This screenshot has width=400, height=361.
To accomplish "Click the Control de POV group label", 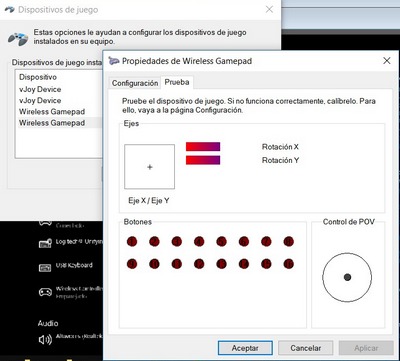I will coord(348,222).
